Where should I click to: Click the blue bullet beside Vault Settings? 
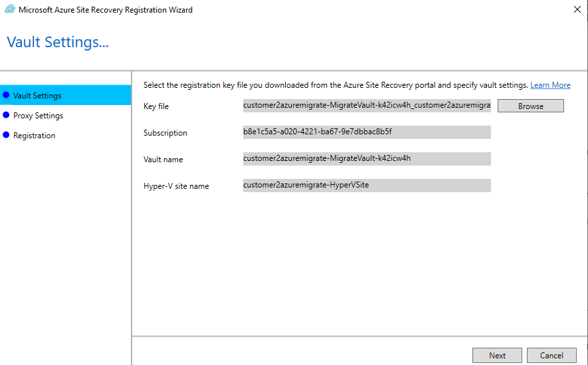(x=6, y=95)
